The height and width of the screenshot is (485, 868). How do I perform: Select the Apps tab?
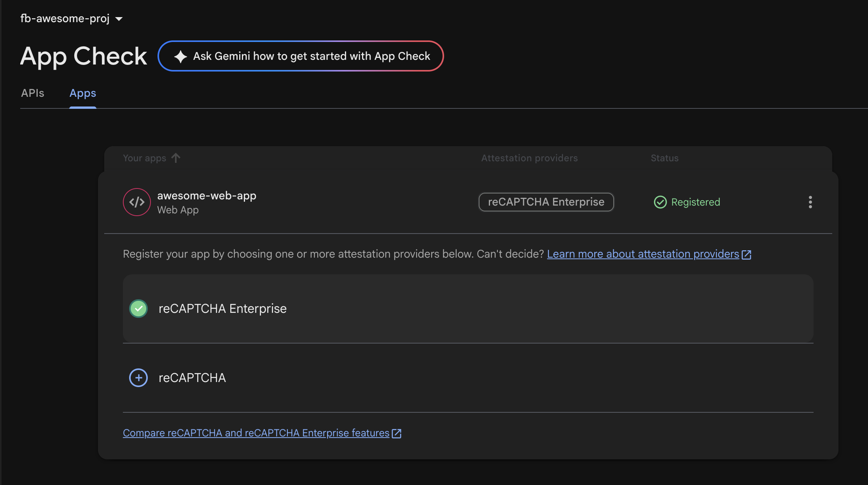coord(83,93)
